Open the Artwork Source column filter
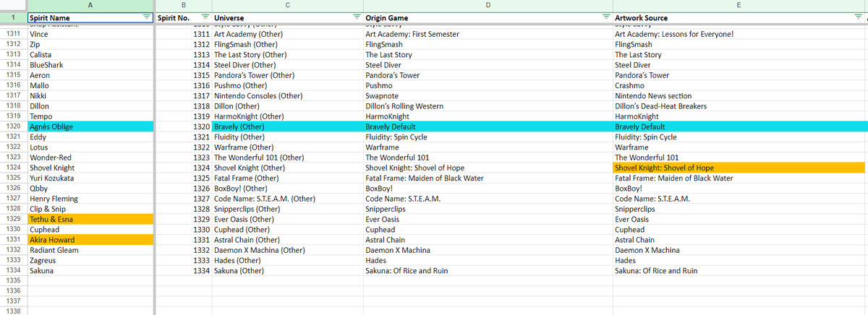 click(856, 17)
